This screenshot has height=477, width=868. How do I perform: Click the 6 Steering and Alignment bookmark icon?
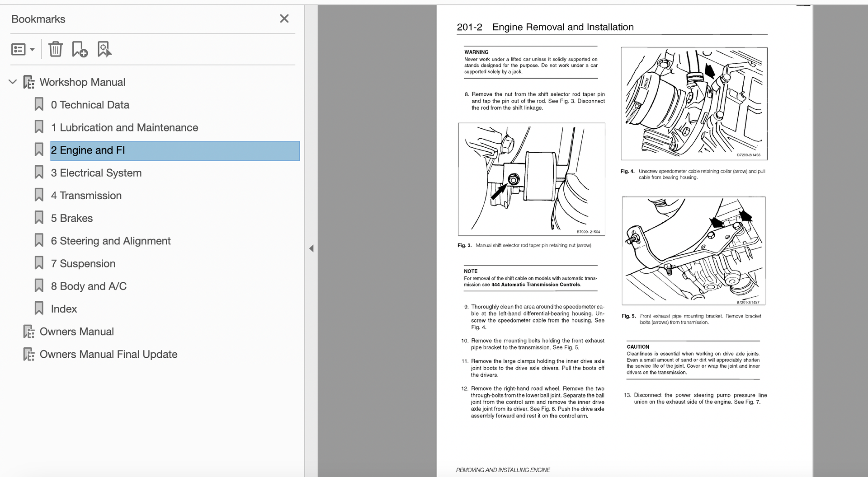coord(39,241)
